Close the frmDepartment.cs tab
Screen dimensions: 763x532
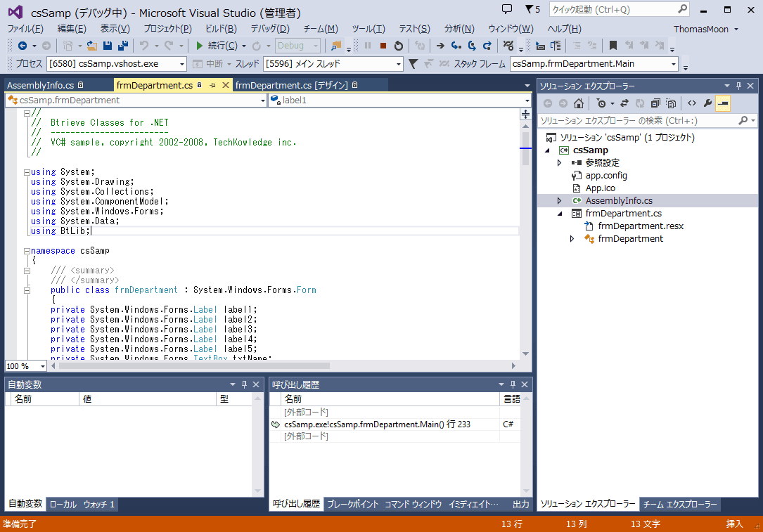click(x=226, y=86)
